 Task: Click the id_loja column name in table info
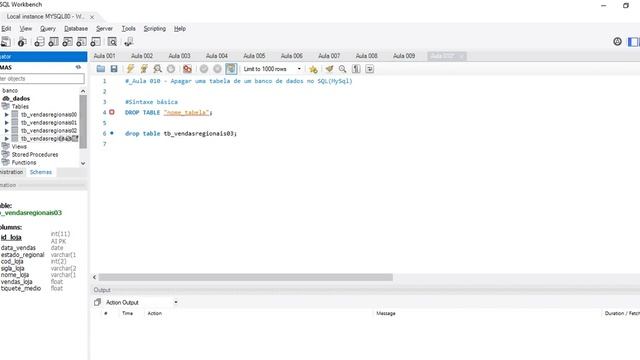point(11,237)
